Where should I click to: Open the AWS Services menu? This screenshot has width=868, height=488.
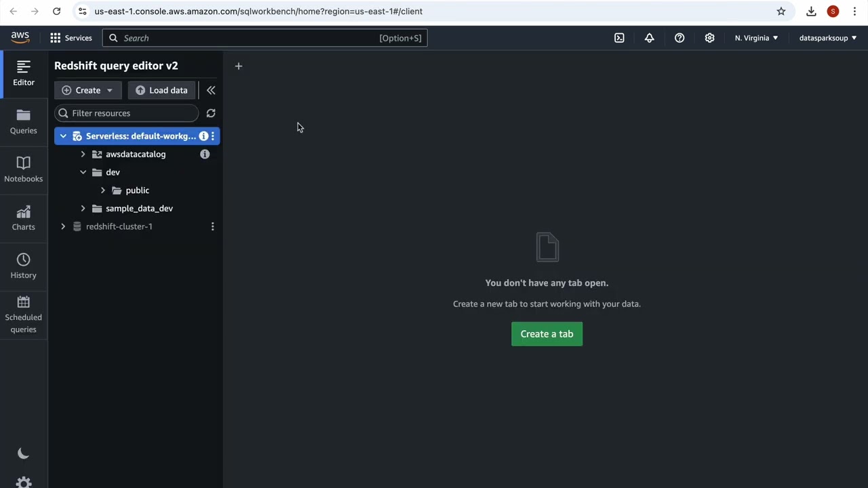pyautogui.click(x=71, y=38)
